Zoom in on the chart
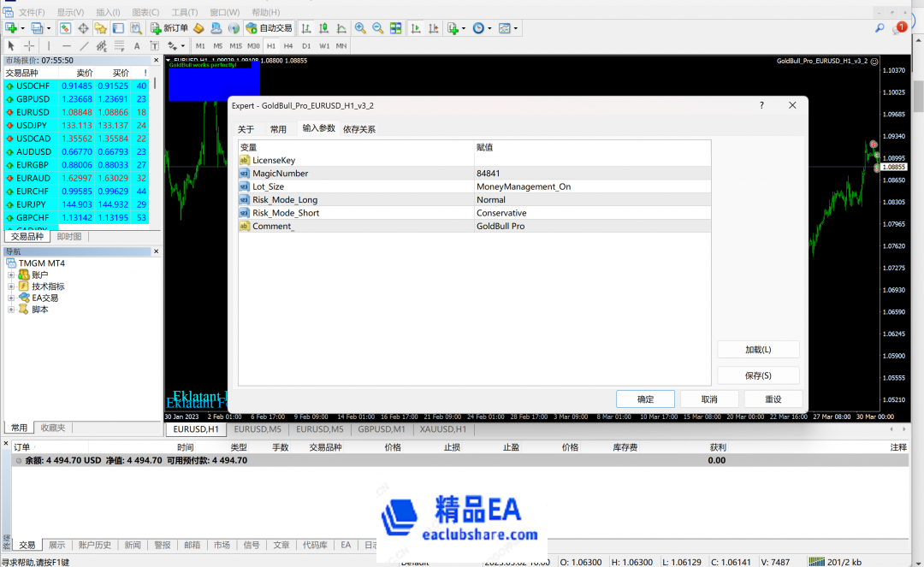The image size is (924, 567). click(x=360, y=27)
